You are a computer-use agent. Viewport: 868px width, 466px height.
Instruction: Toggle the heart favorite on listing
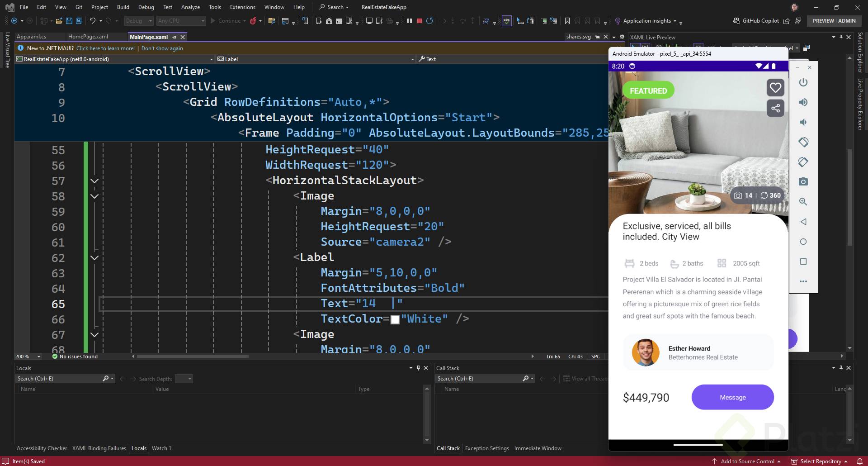pyautogui.click(x=775, y=88)
